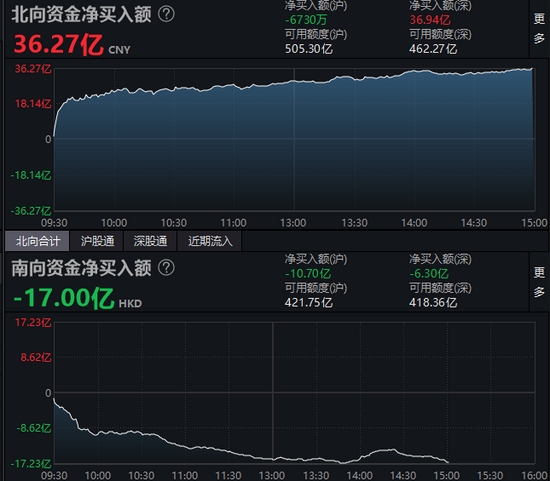Viewport: 550px width, 481px height.
Task: Click northbound 净买入额(深) value 36.94亿
Action: 430,20
